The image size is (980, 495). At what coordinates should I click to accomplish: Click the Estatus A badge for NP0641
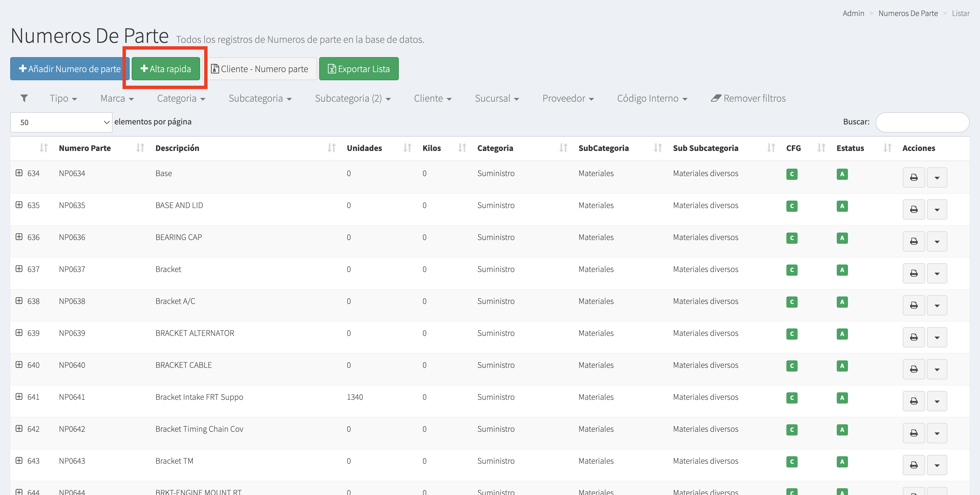pyautogui.click(x=842, y=398)
